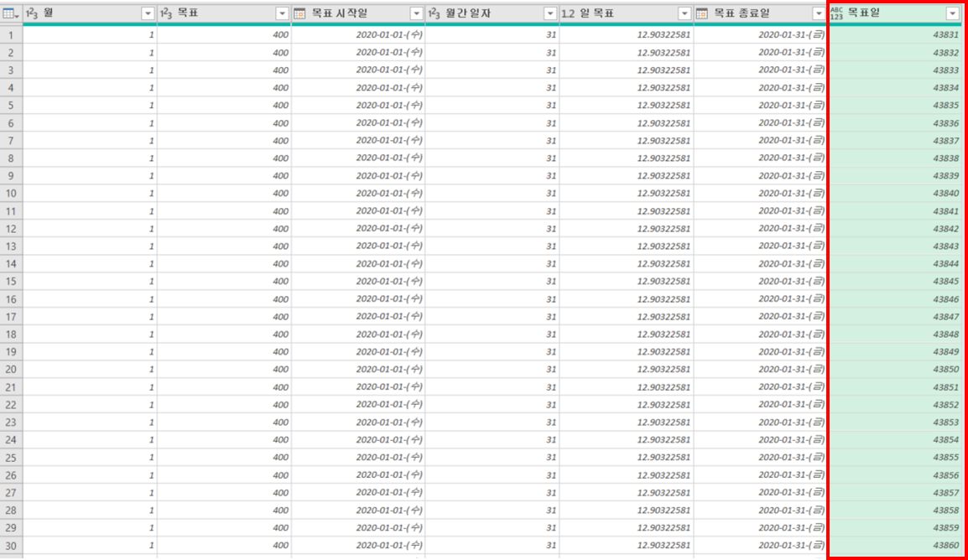Click the whole-number type icon of 월 column
The image size is (968, 560).
point(32,13)
